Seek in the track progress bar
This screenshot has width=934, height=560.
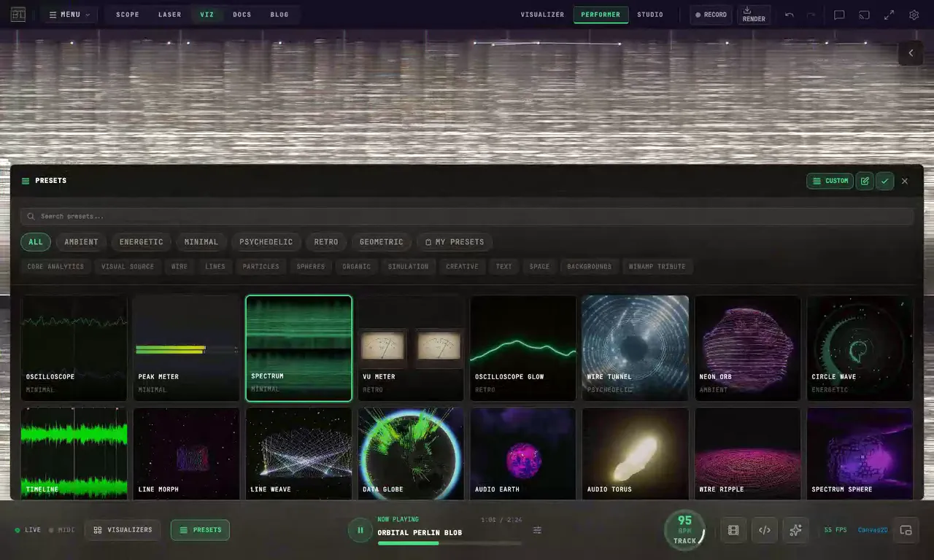(x=449, y=543)
